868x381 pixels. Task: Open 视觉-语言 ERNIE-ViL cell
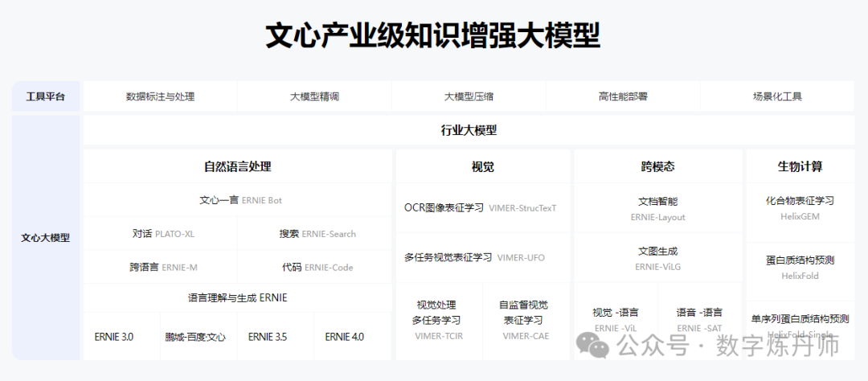[616, 322]
